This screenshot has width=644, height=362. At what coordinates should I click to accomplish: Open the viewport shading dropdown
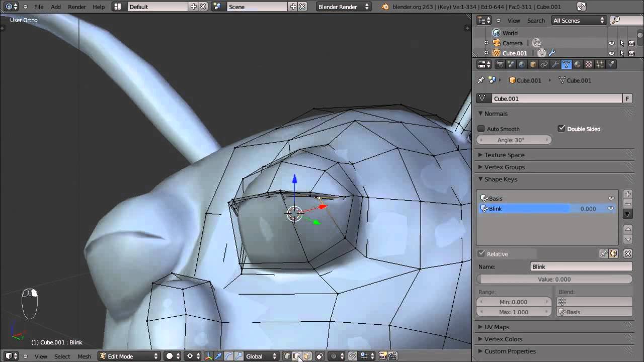[173, 356]
